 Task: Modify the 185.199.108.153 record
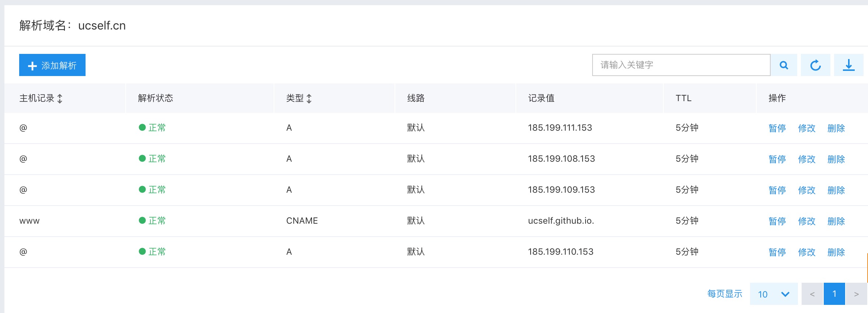pyautogui.click(x=806, y=159)
